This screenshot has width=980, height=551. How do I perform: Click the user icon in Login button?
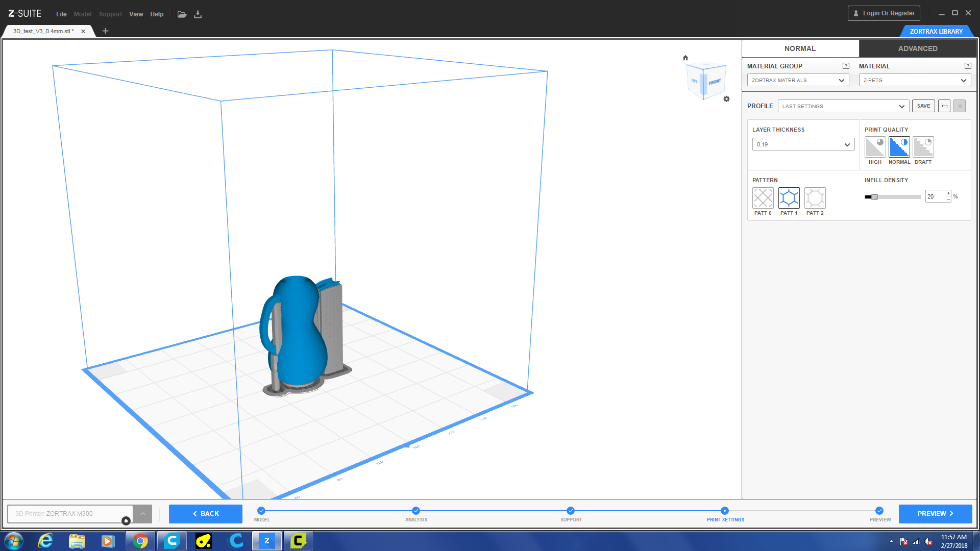[856, 13]
